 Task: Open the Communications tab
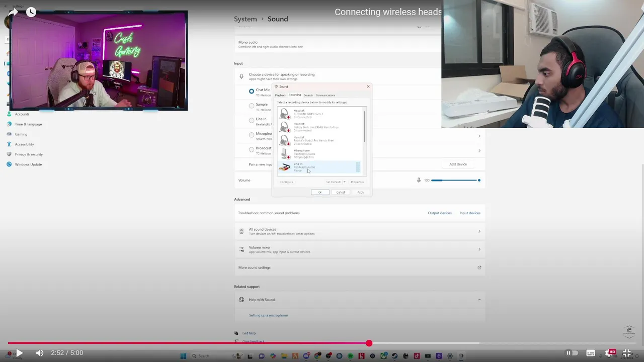point(326,95)
